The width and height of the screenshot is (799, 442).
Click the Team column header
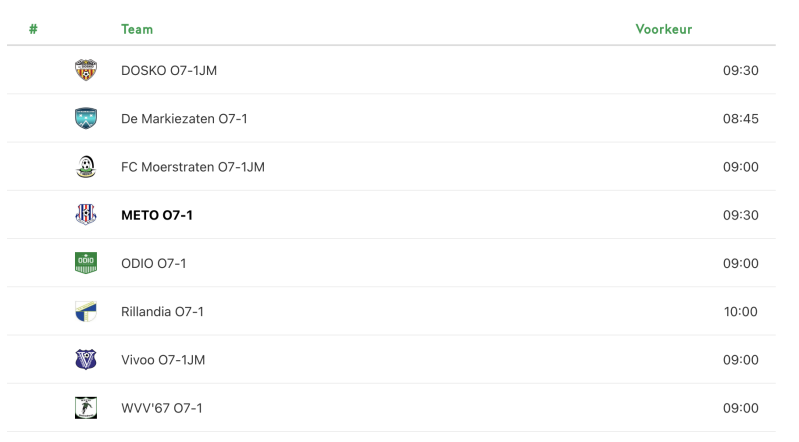pos(137,29)
